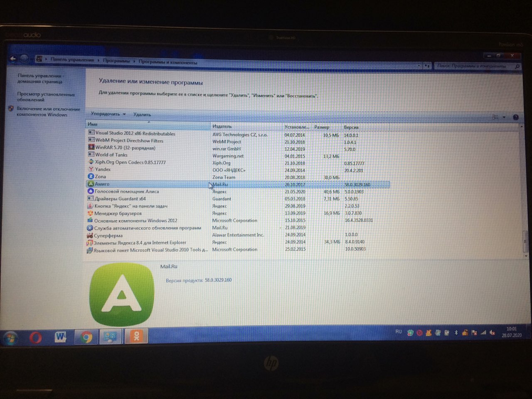Click the Bluetooth icon in system tray
The image size is (532, 399).
tap(456, 332)
